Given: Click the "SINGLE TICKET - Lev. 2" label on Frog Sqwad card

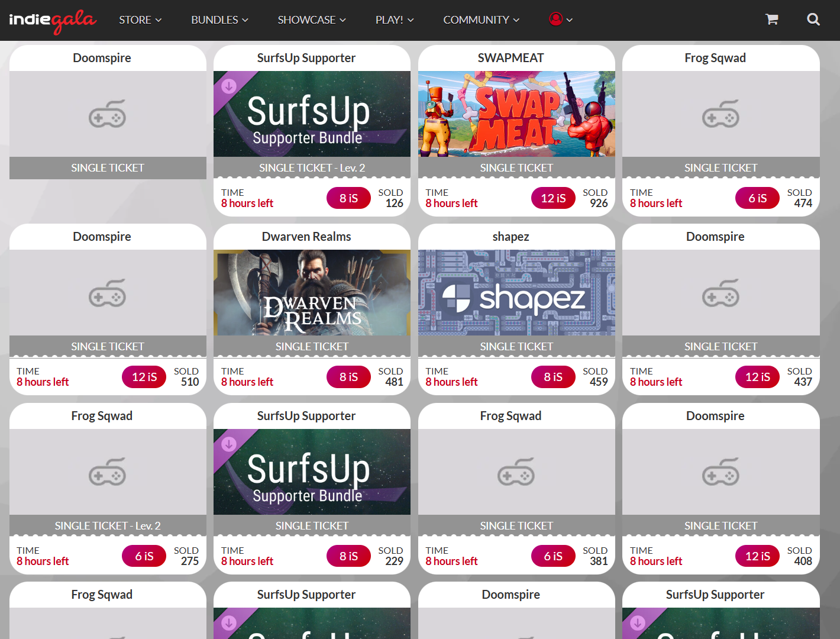Looking at the screenshot, I should 108,526.
